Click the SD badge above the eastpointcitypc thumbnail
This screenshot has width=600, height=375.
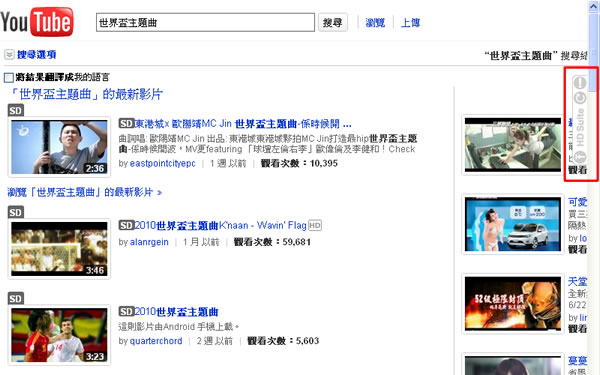coord(16,111)
